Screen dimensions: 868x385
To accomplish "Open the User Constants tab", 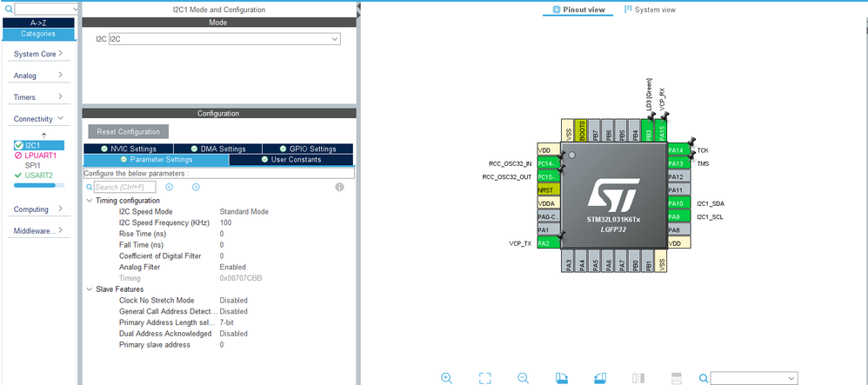I will click(x=290, y=159).
